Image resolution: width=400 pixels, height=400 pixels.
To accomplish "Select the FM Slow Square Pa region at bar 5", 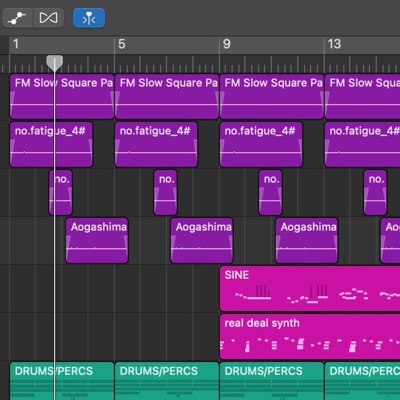I will click(167, 97).
